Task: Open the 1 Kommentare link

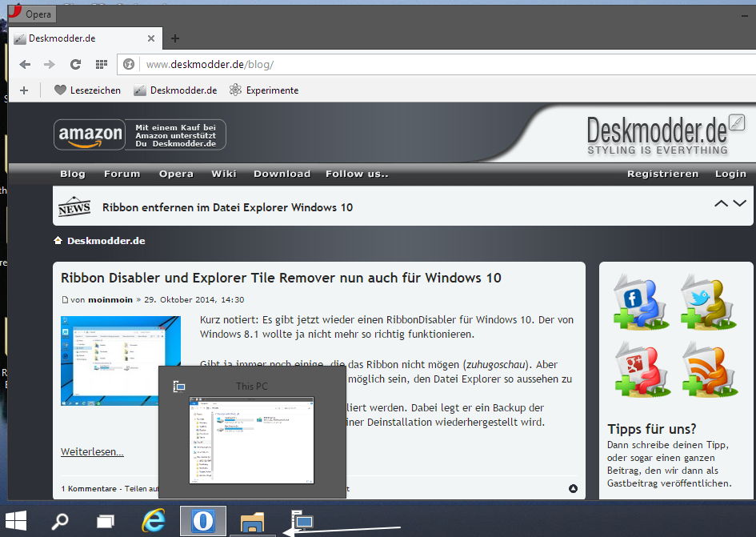Action: pos(89,489)
